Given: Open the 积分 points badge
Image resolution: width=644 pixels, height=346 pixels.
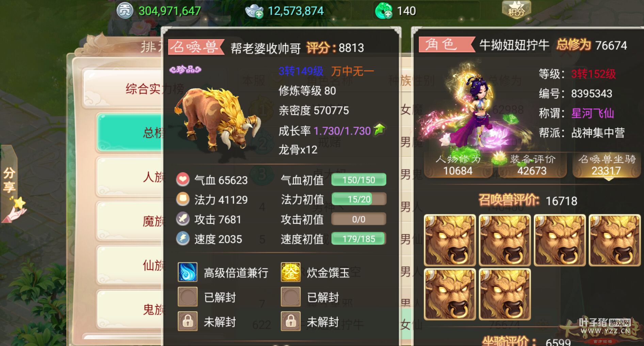Looking at the screenshot, I should point(516,10).
